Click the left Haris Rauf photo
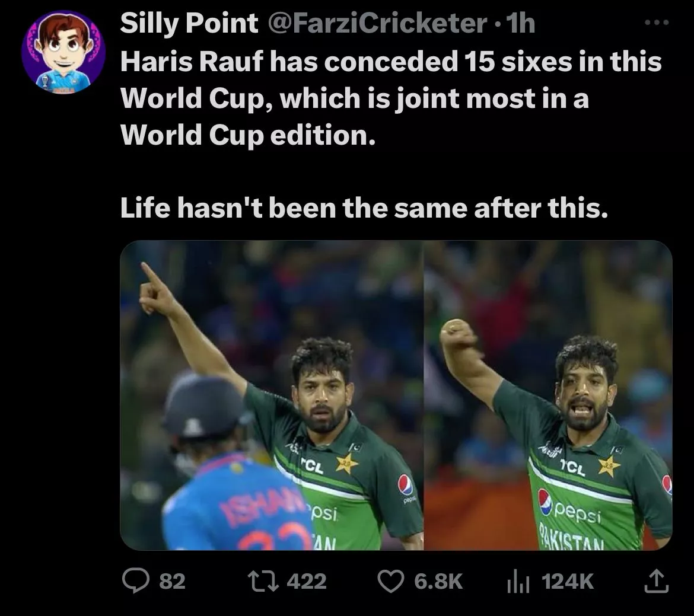Screen dimensions: 694x616 [273, 397]
